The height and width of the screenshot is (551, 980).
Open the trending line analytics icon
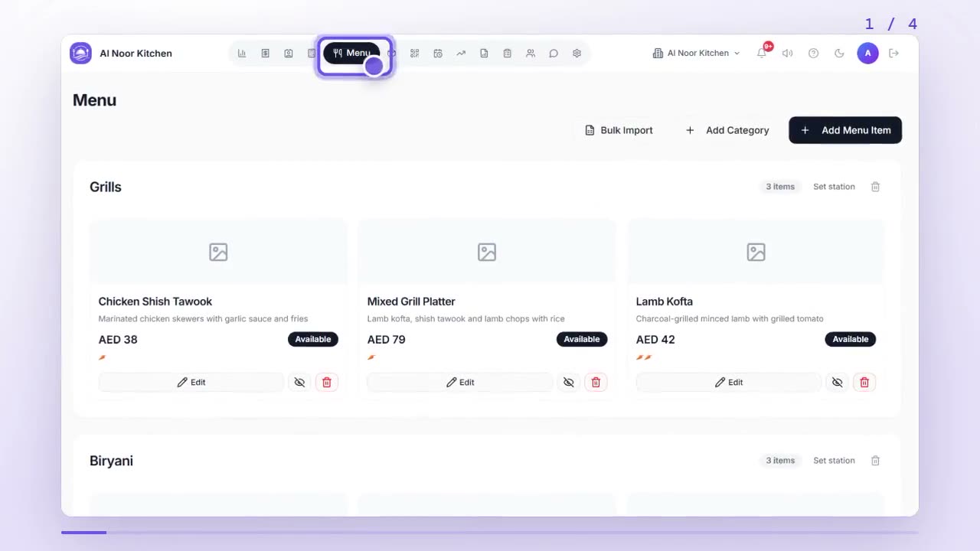(x=461, y=54)
